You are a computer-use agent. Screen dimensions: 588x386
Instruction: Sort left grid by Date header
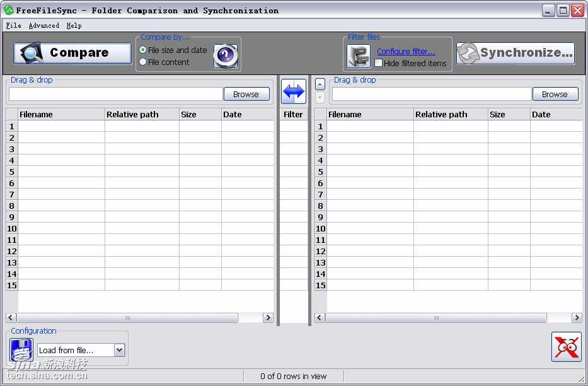coord(248,114)
